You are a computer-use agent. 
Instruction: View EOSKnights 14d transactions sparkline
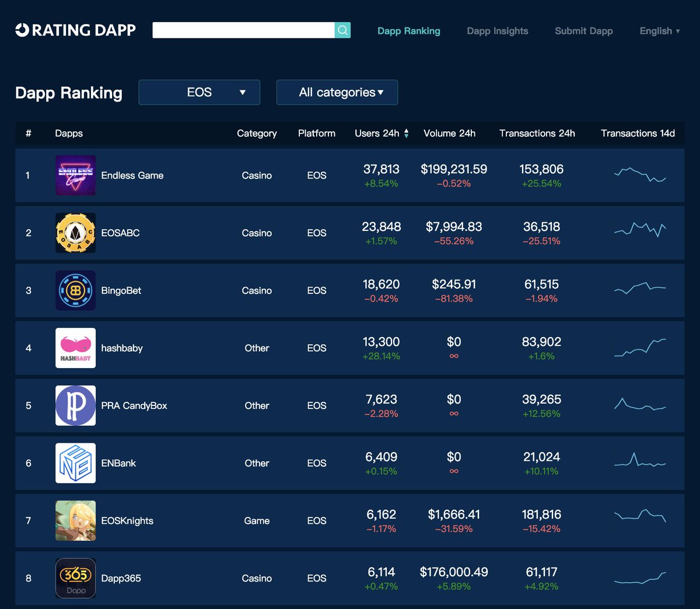[x=640, y=516]
